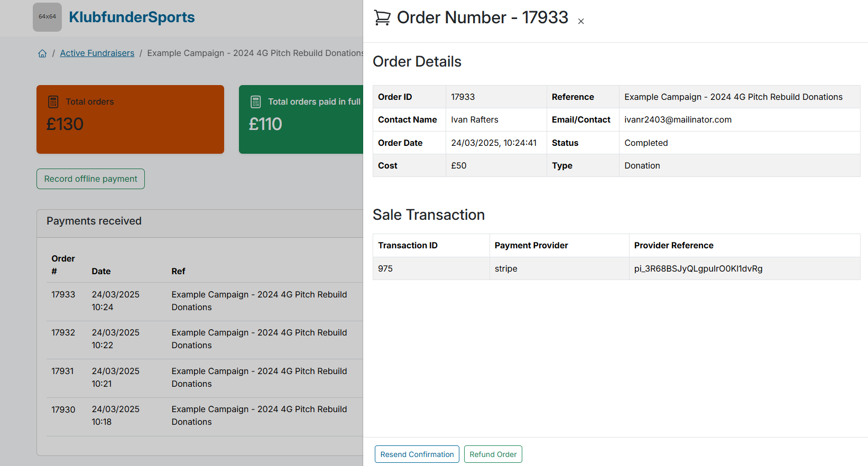868x466 pixels.
Task: Click the Refund Order button
Action: [493, 454]
